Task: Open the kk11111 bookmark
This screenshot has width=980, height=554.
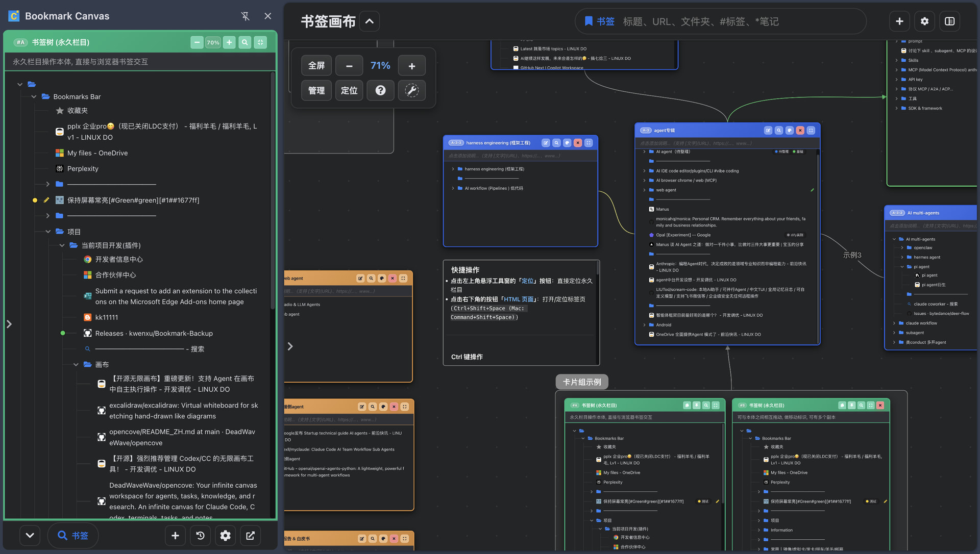Action: click(101, 317)
